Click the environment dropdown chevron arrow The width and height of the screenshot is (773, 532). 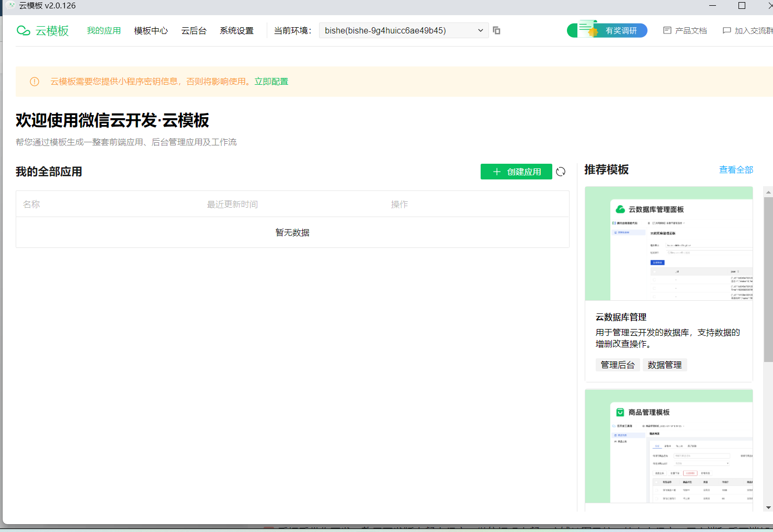pyautogui.click(x=481, y=30)
